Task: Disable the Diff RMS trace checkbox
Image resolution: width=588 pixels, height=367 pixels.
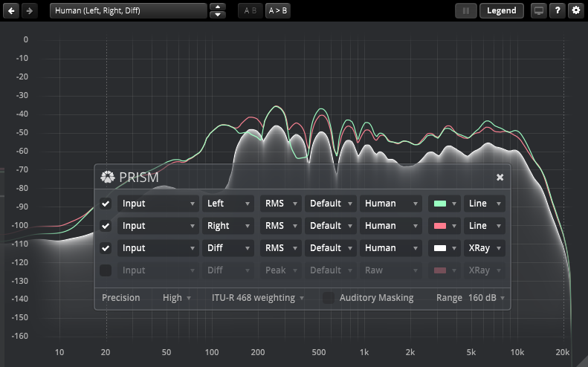Action: pos(106,248)
